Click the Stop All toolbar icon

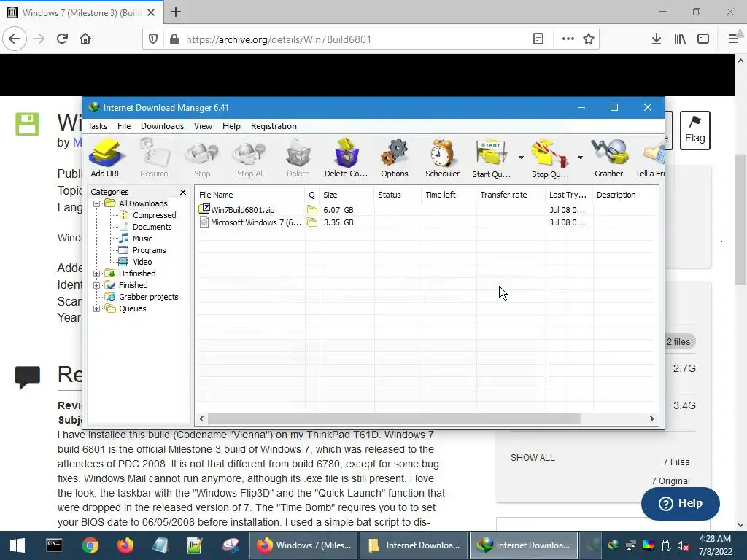250,158
